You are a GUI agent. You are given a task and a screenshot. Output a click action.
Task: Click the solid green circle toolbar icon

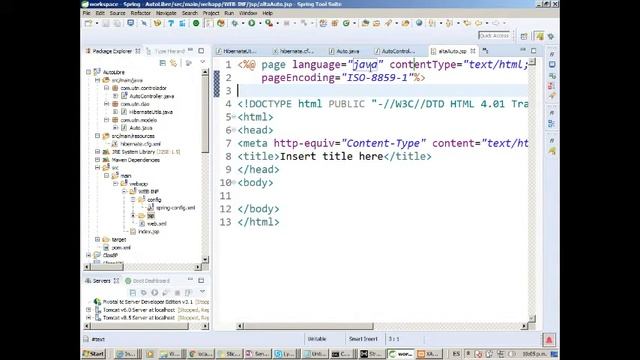[x=196, y=23]
